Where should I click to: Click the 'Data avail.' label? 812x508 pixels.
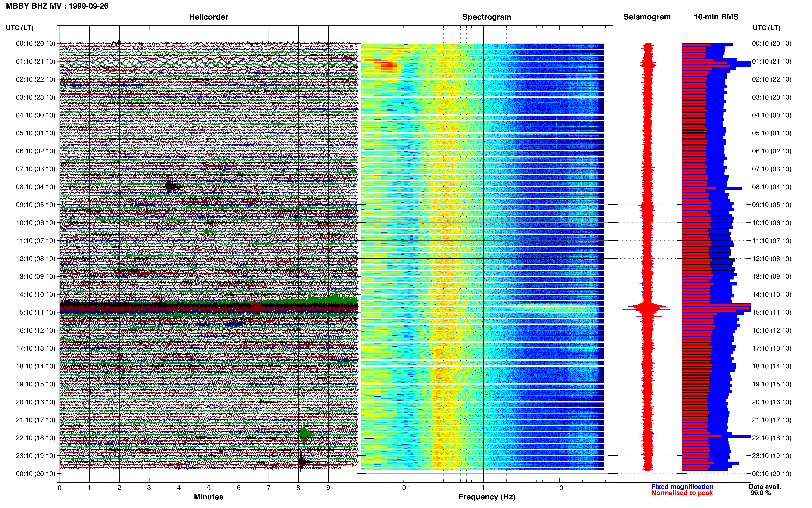[x=765, y=486]
